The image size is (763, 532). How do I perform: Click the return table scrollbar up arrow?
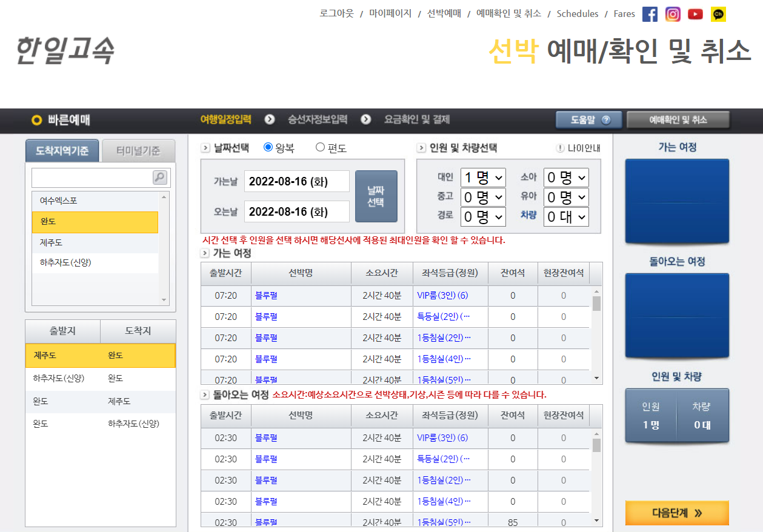coord(596,434)
